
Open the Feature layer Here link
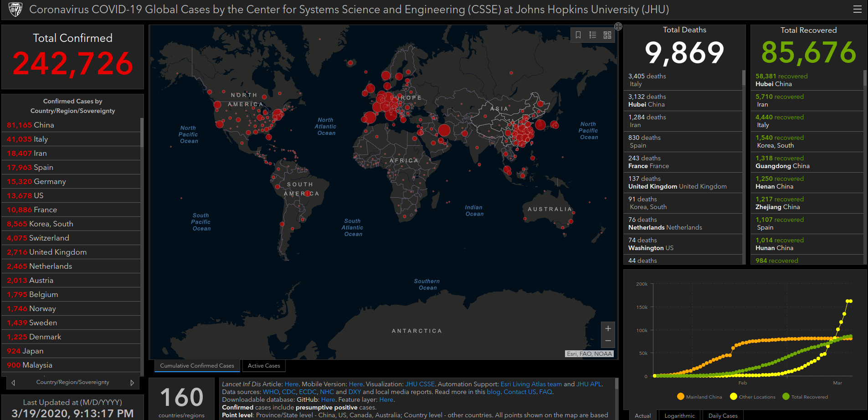click(x=386, y=400)
